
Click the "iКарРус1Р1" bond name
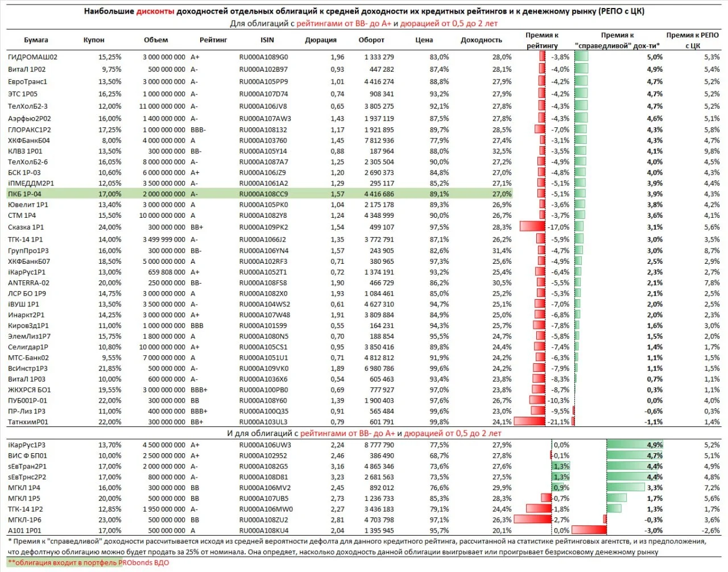pyautogui.click(x=27, y=272)
